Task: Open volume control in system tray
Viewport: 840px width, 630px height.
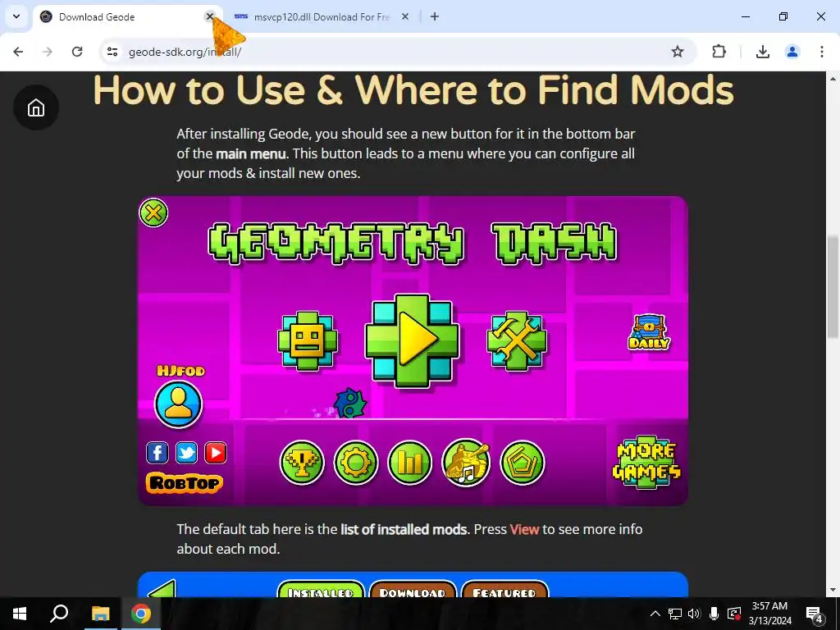Action: click(694, 614)
